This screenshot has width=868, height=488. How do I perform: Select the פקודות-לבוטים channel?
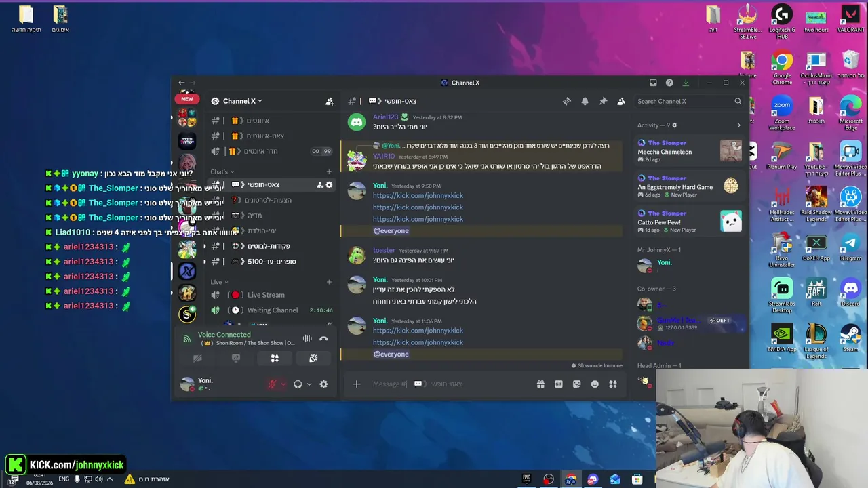(x=271, y=246)
